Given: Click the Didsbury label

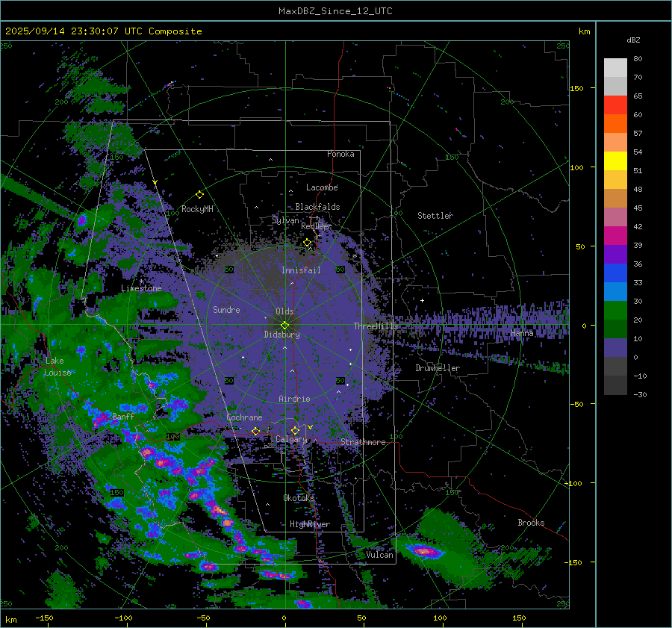Looking at the screenshot, I should [281, 335].
